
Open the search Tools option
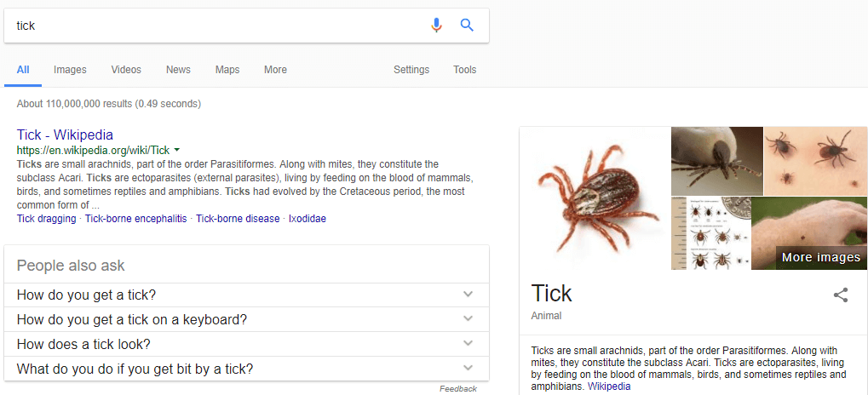click(464, 70)
